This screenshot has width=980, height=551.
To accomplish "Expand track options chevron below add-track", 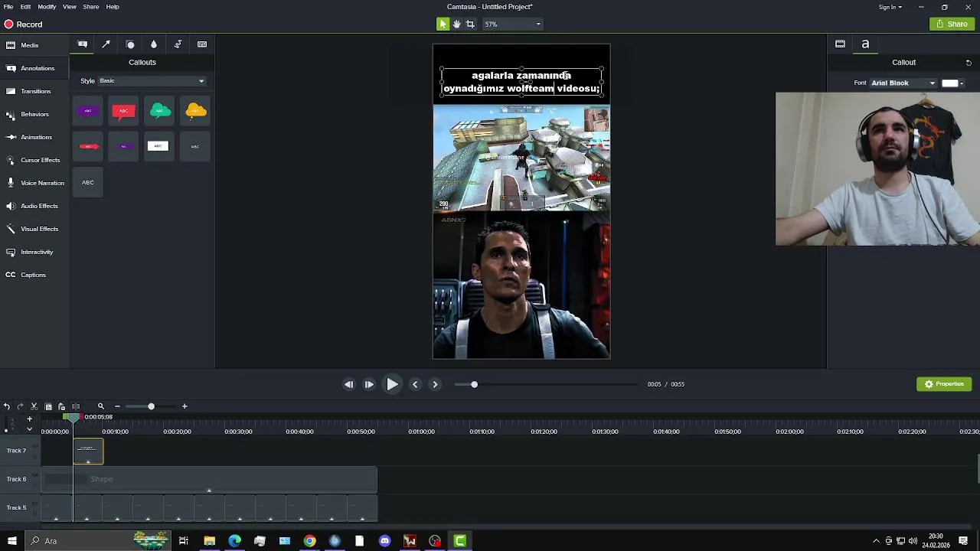I will 29,429.
